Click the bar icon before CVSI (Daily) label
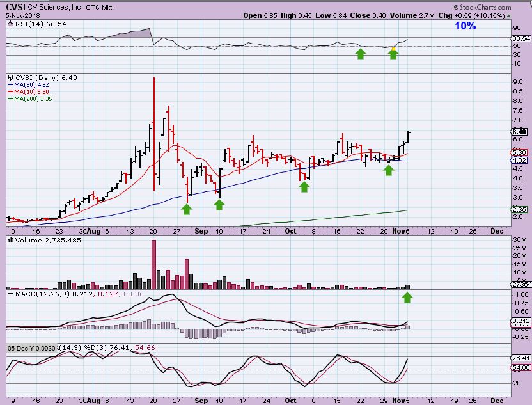Screen dimensions: 532x405 [x=12, y=78]
